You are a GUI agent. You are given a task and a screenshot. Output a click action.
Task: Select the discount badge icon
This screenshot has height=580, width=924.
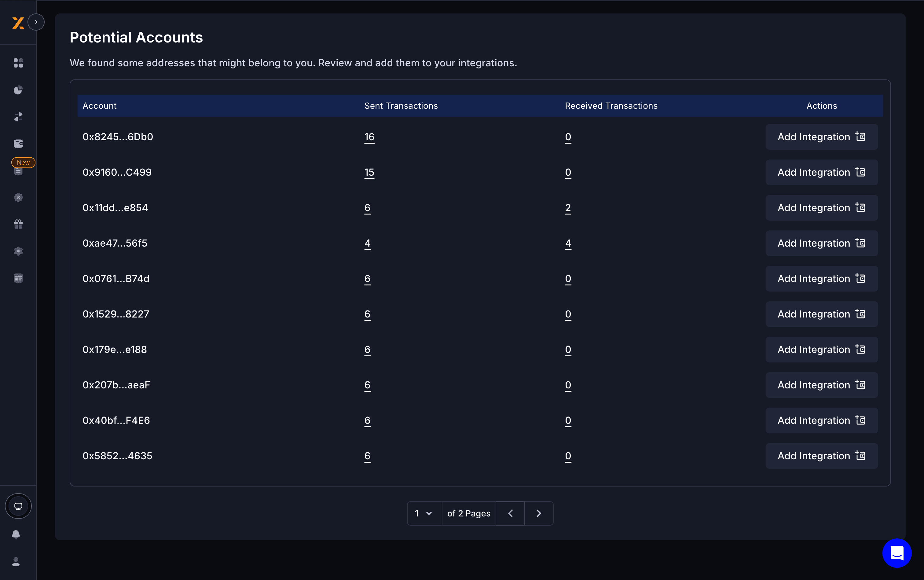(x=18, y=197)
